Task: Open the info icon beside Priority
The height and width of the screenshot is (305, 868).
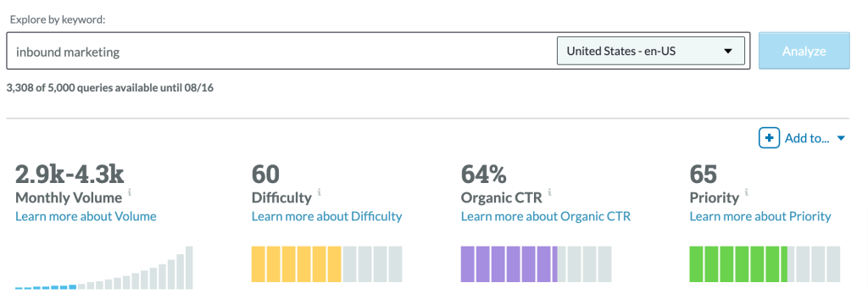Action: (x=747, y=192)
